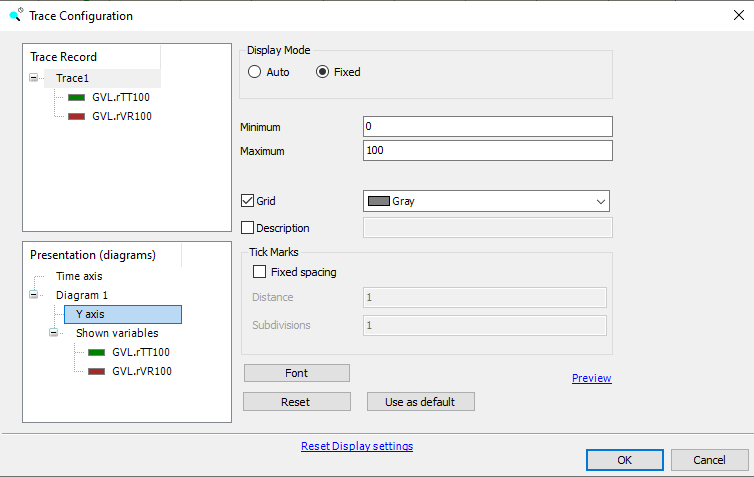Select the Y axis tree item
This screenshot has height=477, width=754.
(x=90, y=314)
